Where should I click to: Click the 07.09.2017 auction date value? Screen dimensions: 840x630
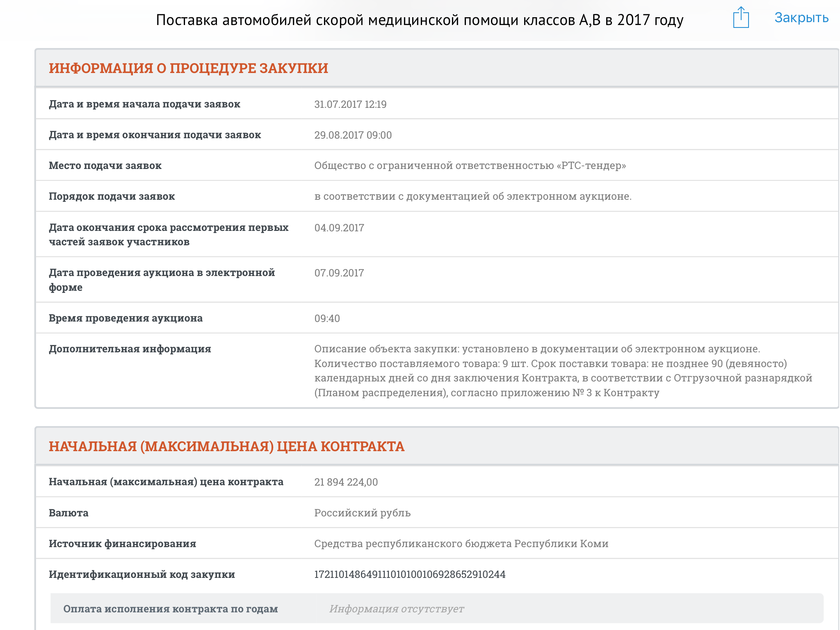339,273
